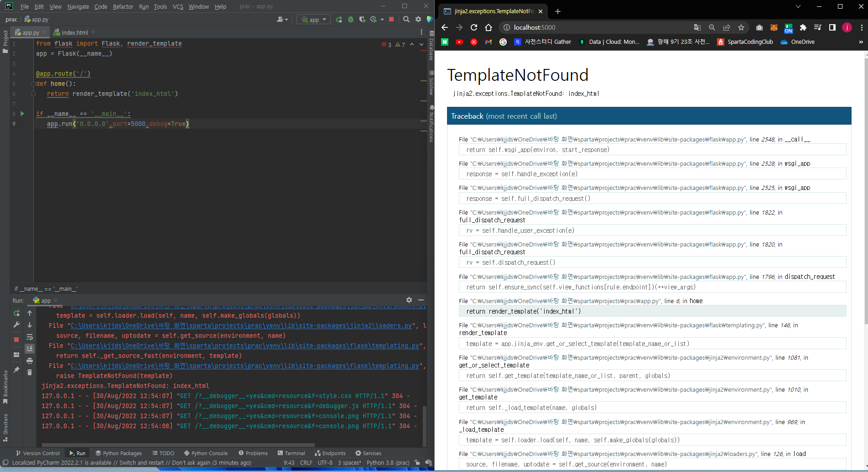This screenshot has width=868, height=472.
Task: Click the Python 3.8 (prac) interpreter status
Action: click(388, 463)
